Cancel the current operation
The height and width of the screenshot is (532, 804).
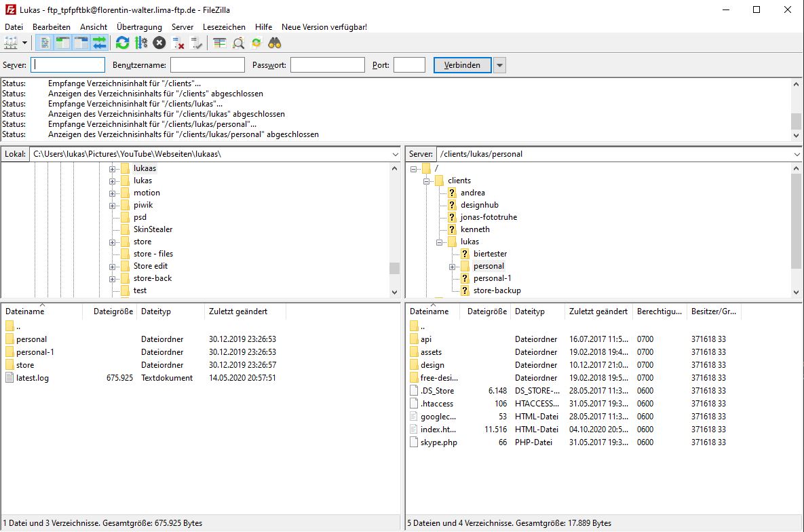(159, 43)
